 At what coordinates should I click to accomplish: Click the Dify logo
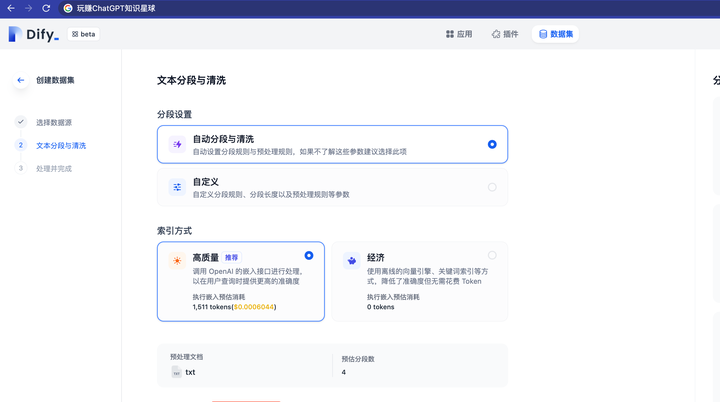click(34, 34)
